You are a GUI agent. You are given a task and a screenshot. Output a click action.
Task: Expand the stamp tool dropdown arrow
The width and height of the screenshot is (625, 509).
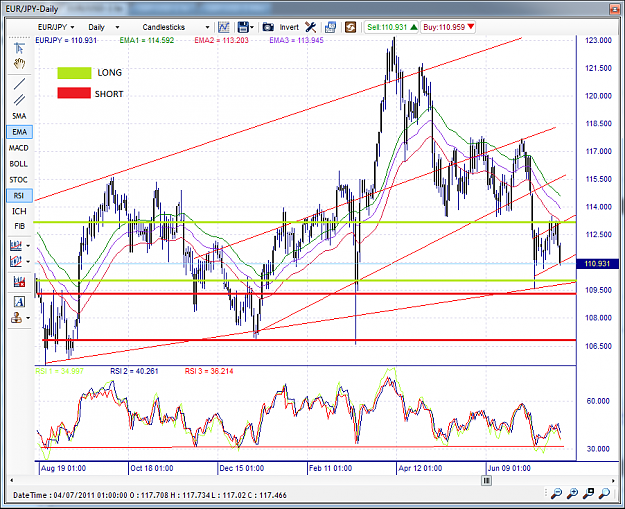coord(28,318)
